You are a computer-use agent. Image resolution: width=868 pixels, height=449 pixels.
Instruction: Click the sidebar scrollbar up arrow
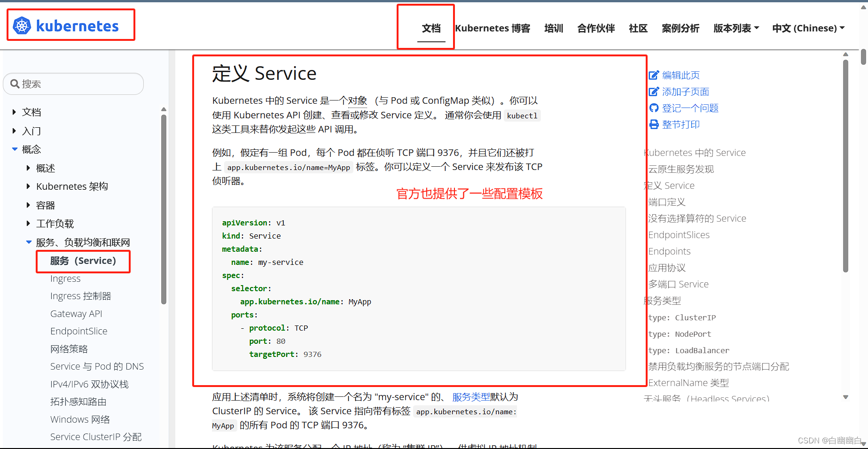pyautogui.click(x=164, y=109)
